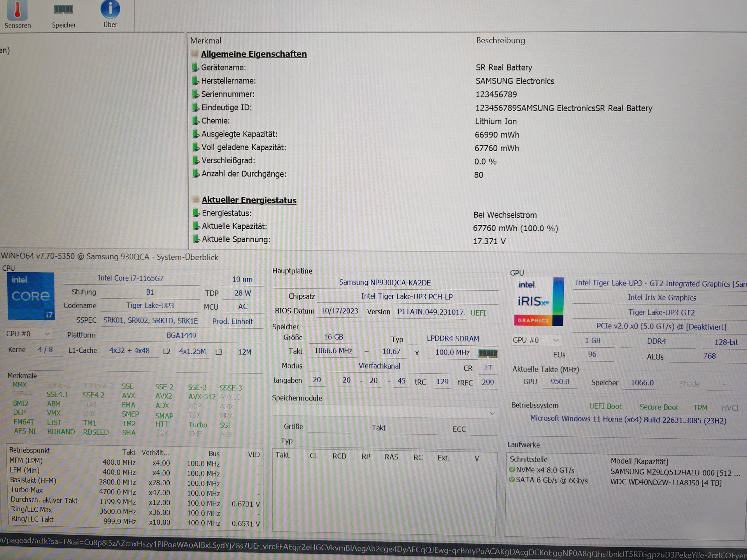Select the WDC WD40NDZW drive entry
Image resolution: width=747 pixels, height=560 pixels.
(x=666, y=483)
